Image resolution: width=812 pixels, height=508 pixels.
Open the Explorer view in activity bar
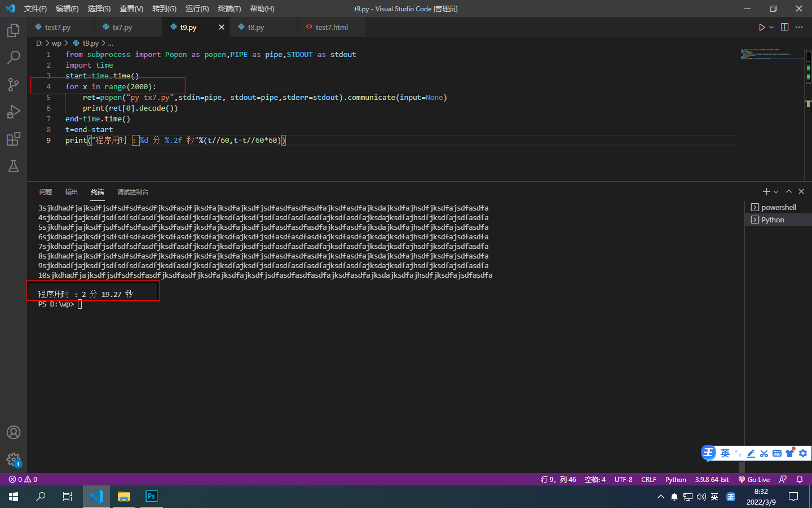tap(14, 30)
